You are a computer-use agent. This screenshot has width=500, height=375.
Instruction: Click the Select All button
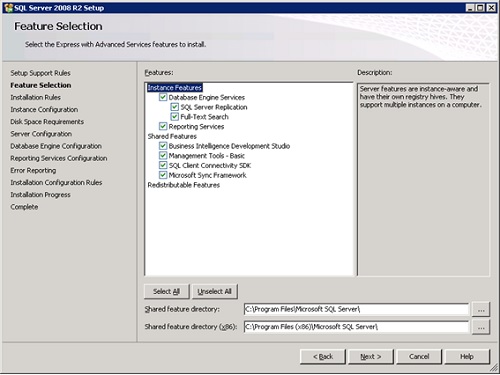(166, 291)
